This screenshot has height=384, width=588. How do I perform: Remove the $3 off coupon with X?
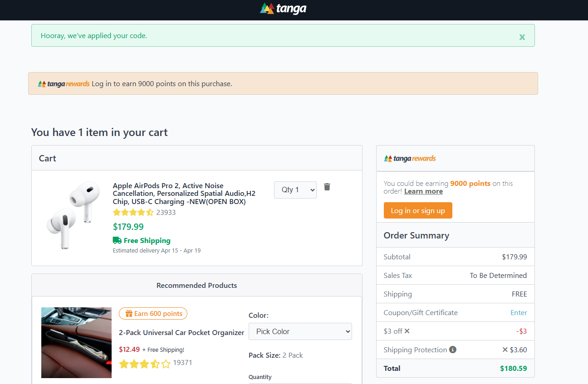407,331
